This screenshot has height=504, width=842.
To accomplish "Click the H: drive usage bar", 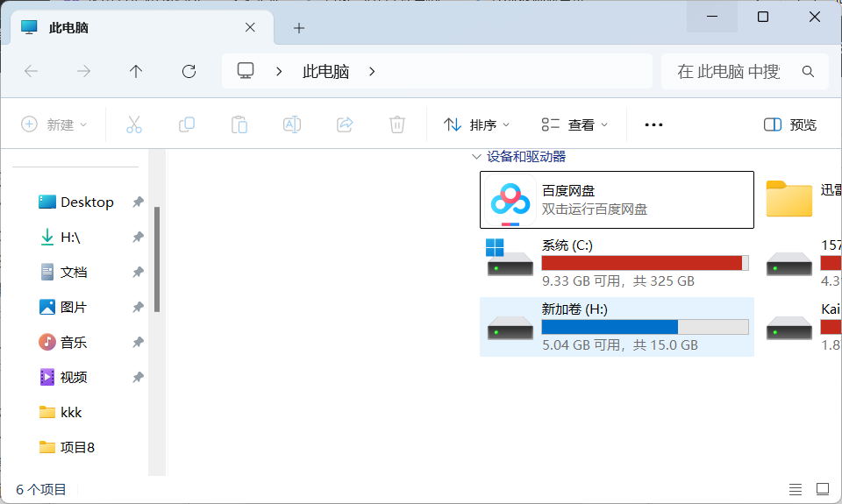I will point(645,327).
